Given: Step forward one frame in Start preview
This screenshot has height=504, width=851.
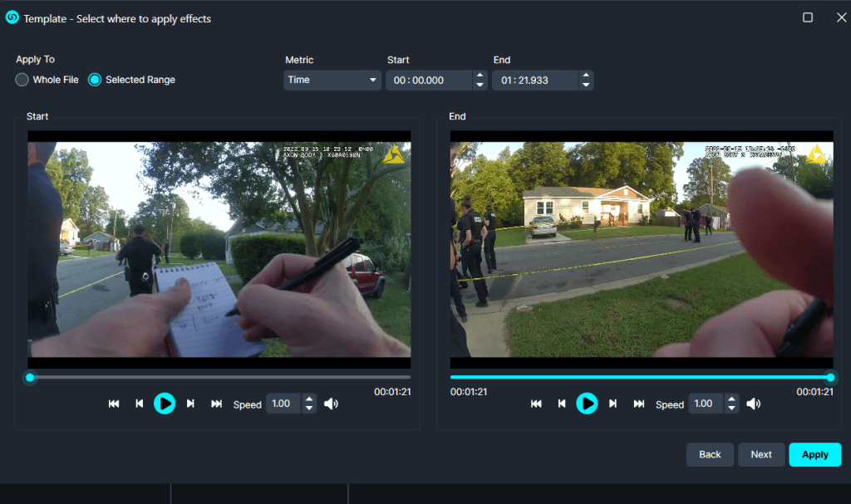Looking at the screenshot, I should pos(190,404).
